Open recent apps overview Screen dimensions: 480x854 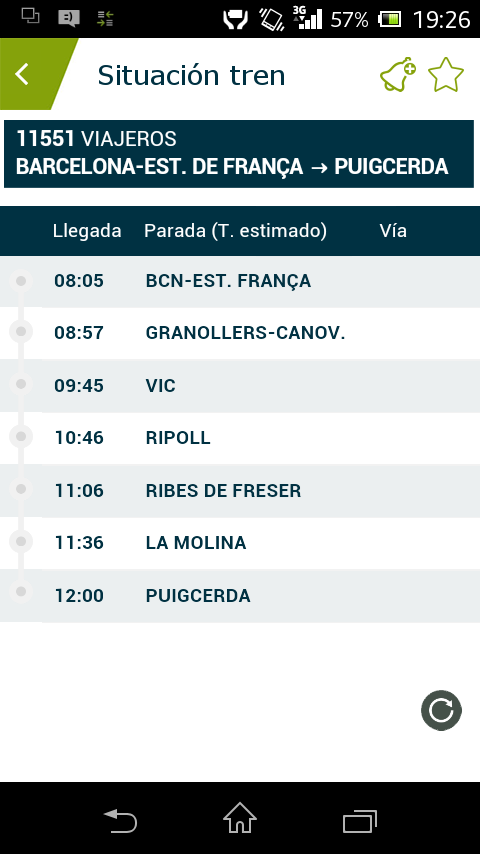coord(360,821)
